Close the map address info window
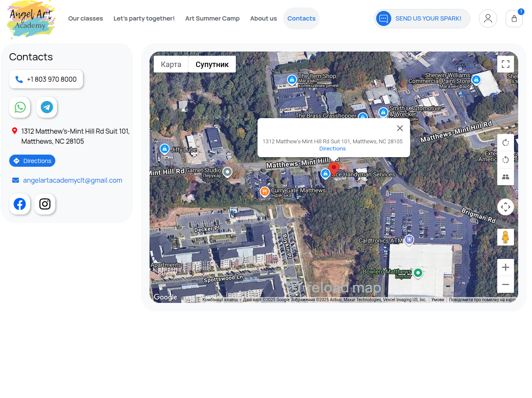This screenshot has width=532, height=398. pyautogui.click(x=400, y=128)
